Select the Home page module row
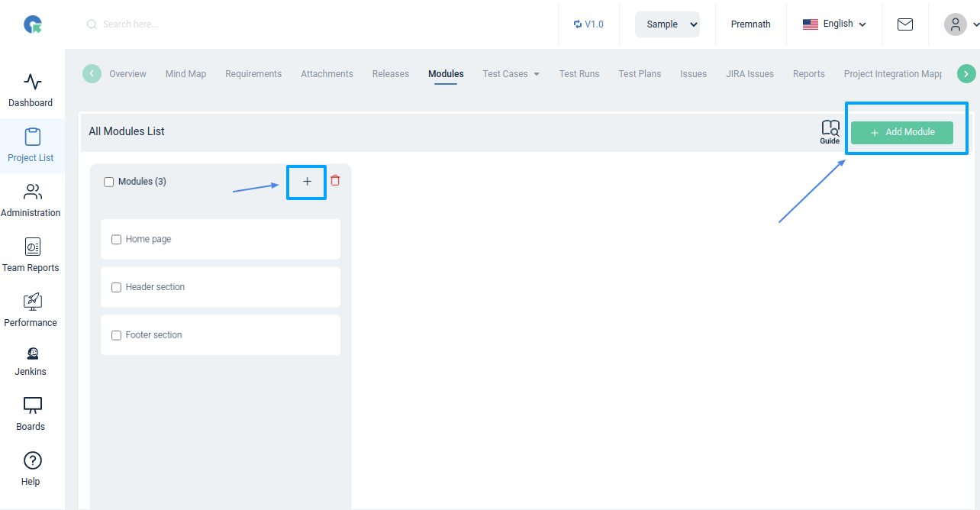 point(221,240)
